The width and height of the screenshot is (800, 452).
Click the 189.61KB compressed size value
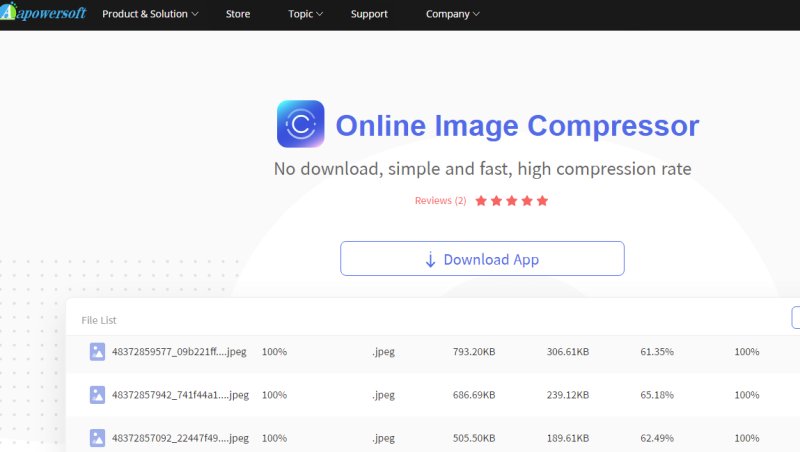(x=568, y=438)
